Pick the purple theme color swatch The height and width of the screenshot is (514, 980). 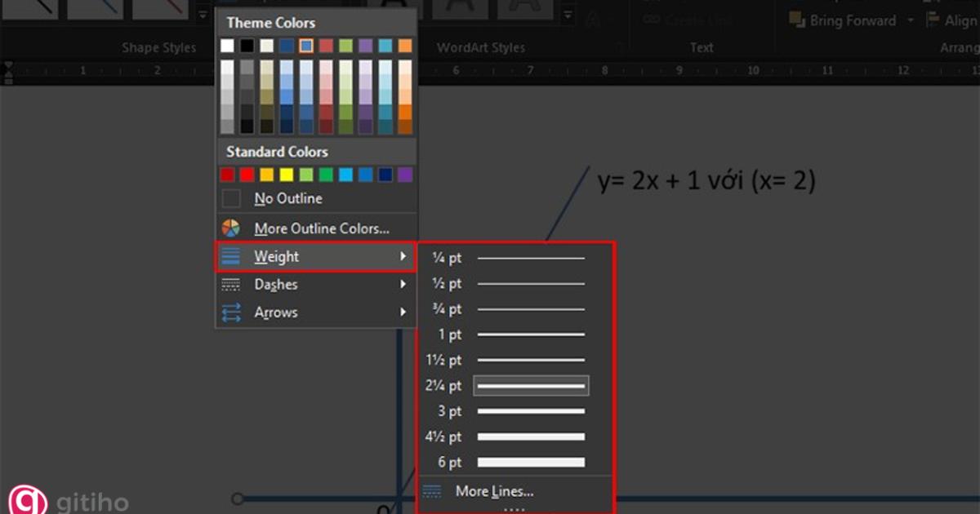point(366,46)
